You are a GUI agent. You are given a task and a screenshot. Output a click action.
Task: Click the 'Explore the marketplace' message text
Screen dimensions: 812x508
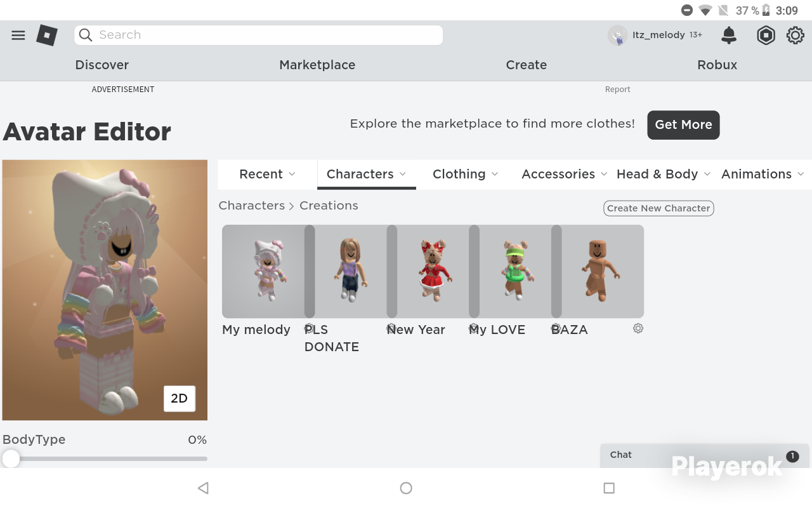tap(492, 124)
